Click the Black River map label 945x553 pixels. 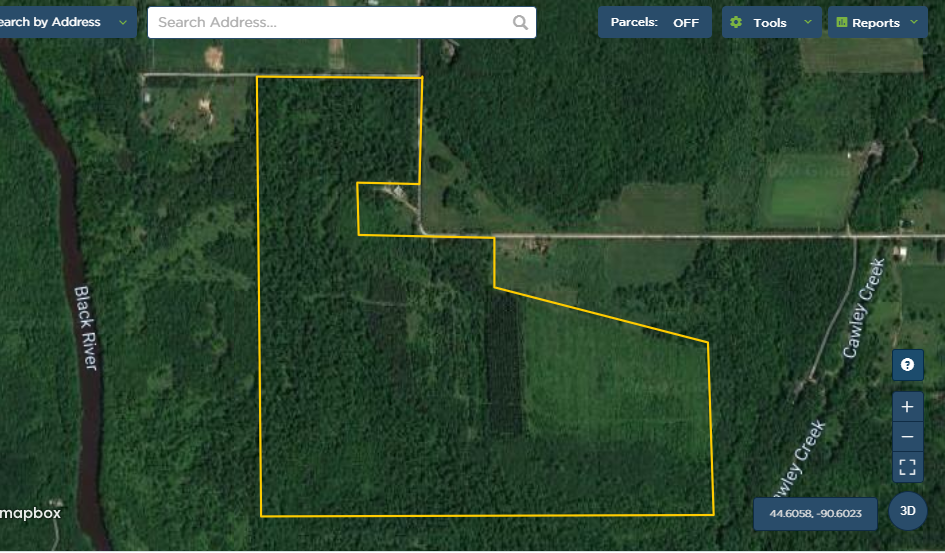(x=85, y=327)
